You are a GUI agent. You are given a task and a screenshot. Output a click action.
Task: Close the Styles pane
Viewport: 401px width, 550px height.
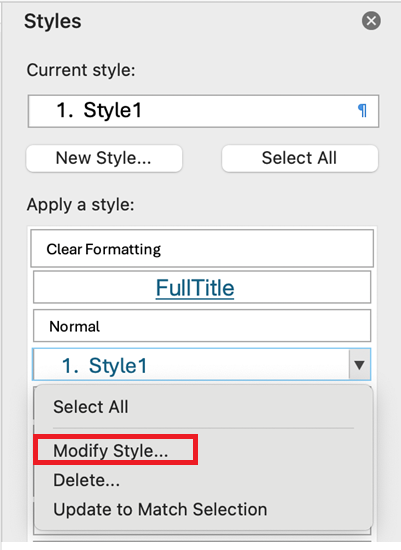point(371,21)
